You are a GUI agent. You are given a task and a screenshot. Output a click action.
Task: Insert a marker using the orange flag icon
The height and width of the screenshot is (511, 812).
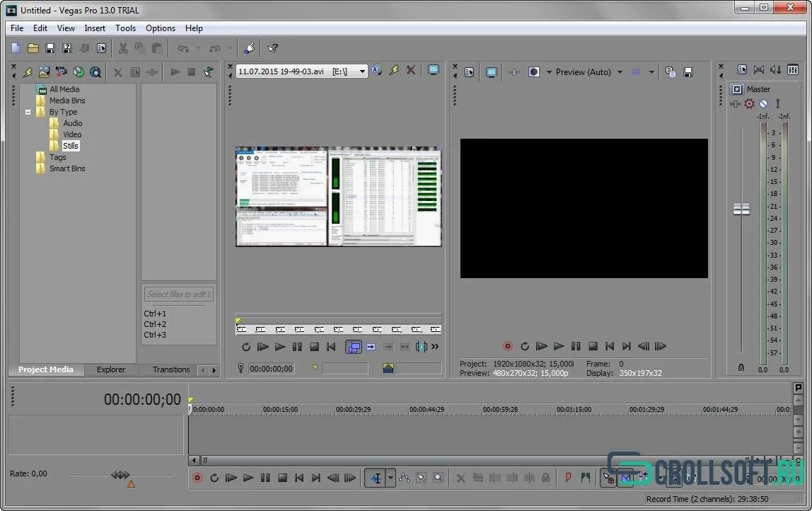[x=568, y=478]
